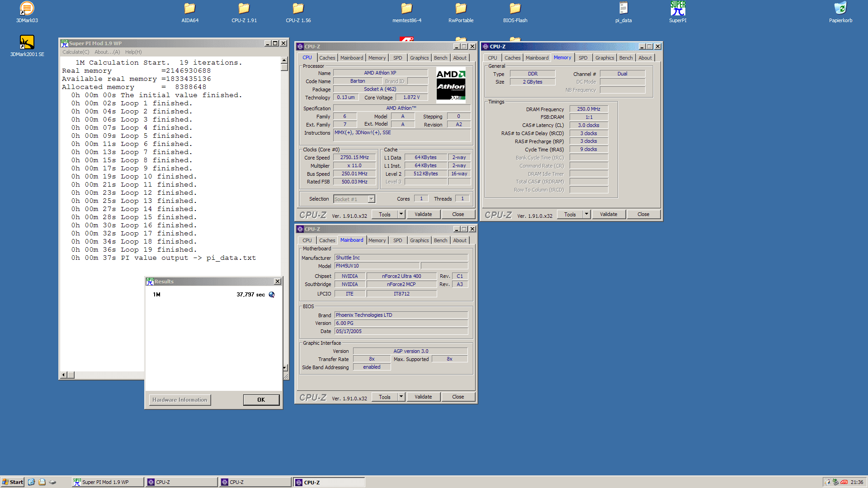Open the BIOS-Flash folder icon

[x=515, y=9]
